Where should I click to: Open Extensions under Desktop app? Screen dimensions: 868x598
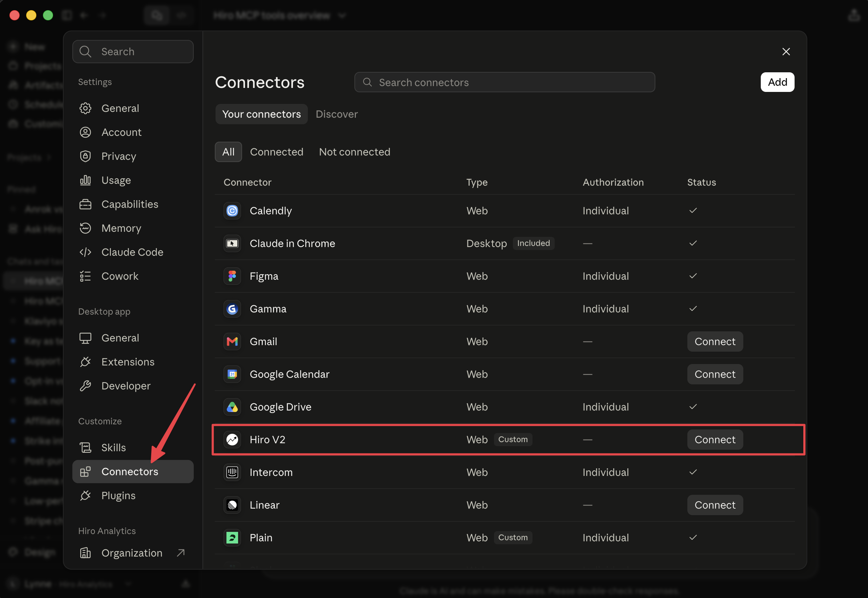(133, 362)
